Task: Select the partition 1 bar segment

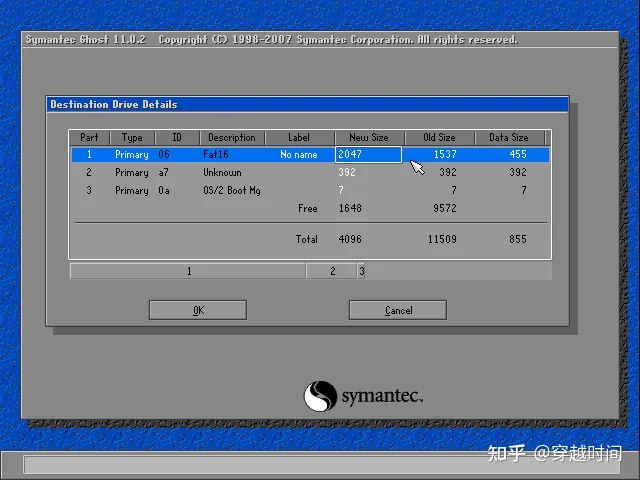Action: (188, 271)
